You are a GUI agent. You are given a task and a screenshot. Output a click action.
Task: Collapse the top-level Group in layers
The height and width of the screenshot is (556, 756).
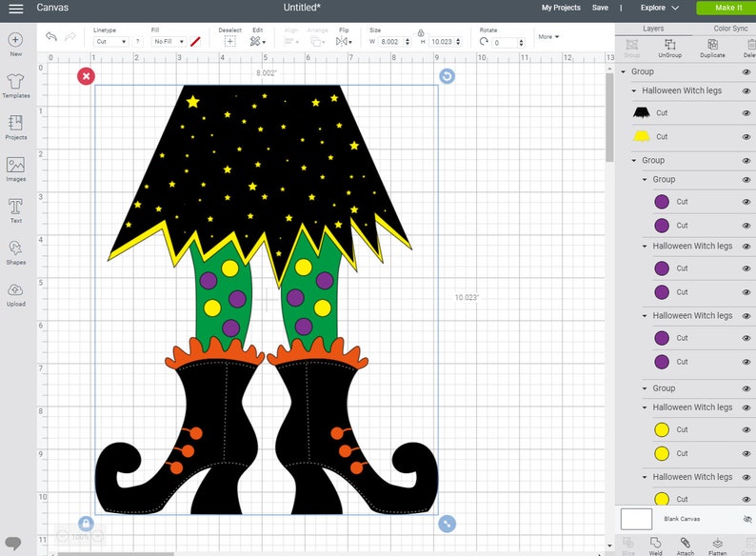tap(624, 71)
